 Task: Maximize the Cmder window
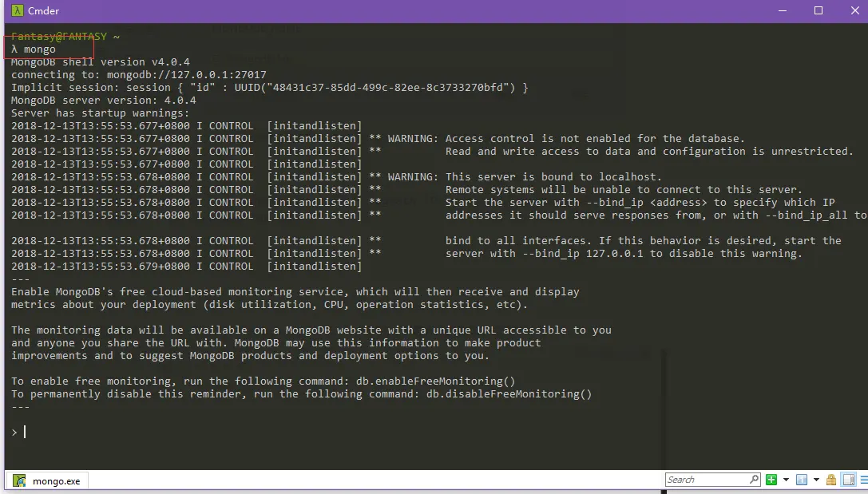pos(818,10)
